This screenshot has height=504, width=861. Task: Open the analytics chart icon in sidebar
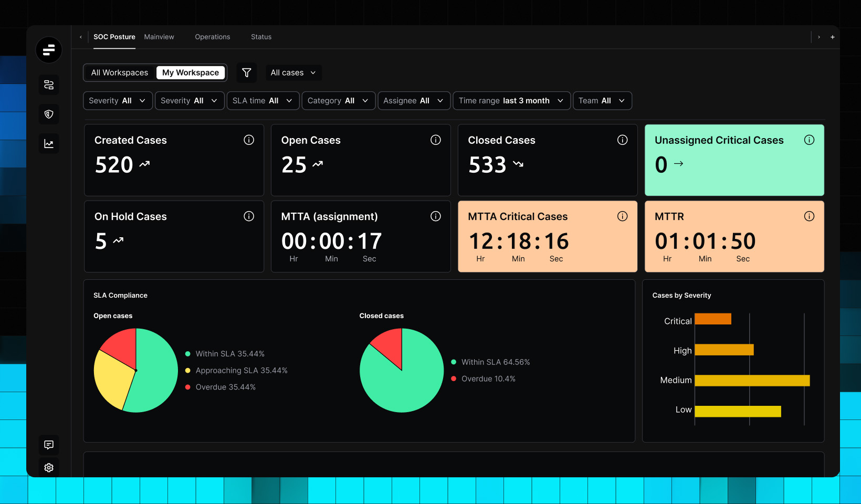coord(49,144)
